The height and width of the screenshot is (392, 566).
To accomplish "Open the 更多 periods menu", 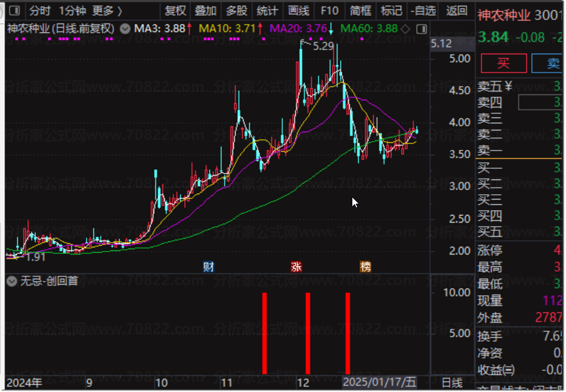I will point(107,11).
